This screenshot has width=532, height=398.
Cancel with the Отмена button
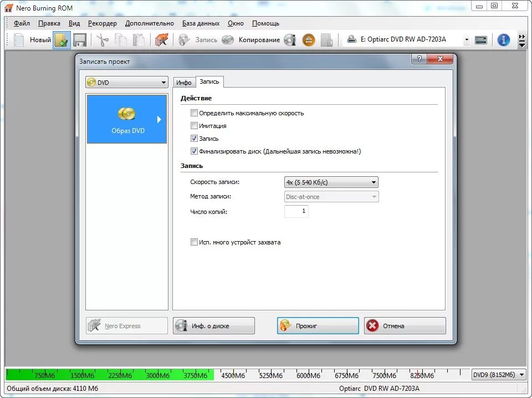405,326
